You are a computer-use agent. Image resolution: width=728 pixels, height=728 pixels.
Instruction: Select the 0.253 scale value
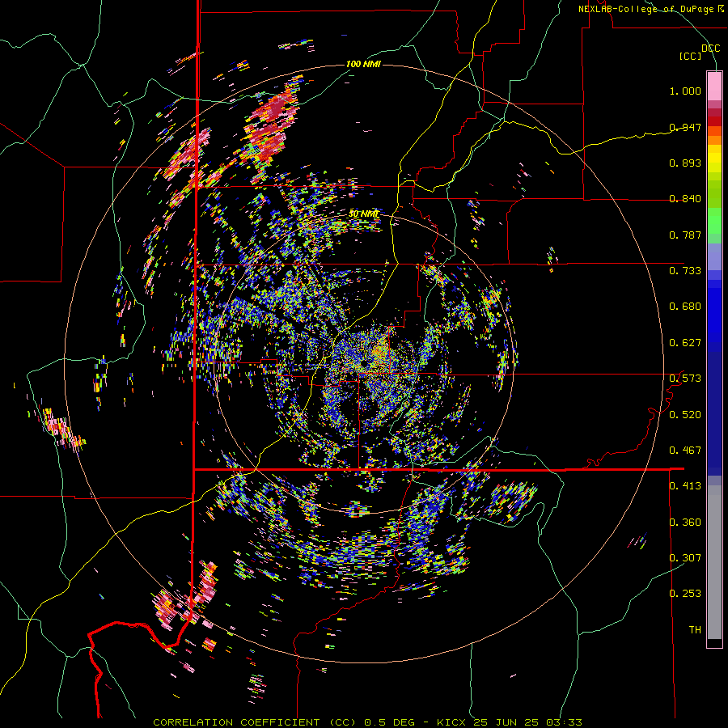click(x=685, y=594)
